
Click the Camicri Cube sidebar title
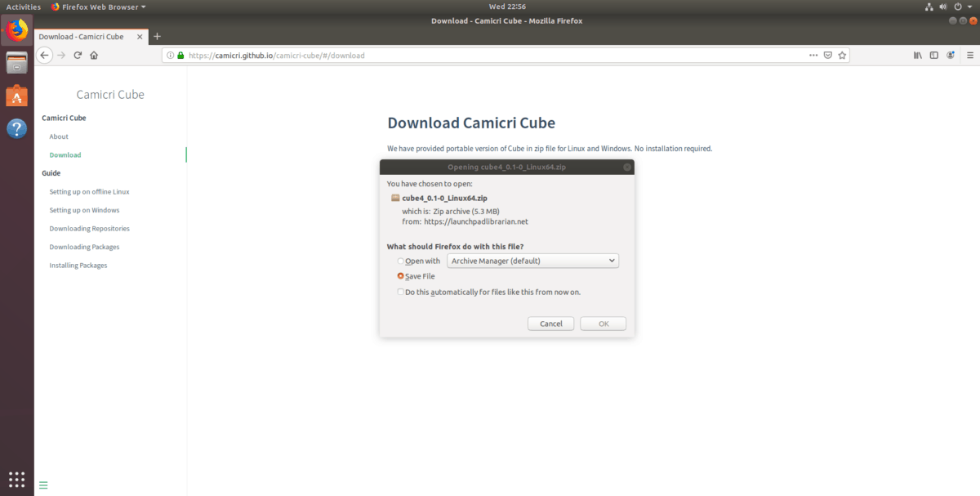pos(110,95)
